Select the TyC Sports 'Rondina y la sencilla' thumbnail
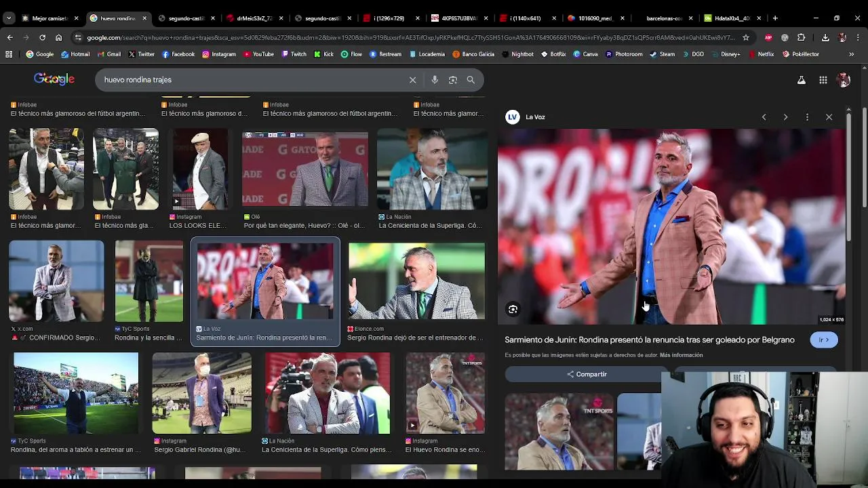868x488 pixels. point(149,281)
